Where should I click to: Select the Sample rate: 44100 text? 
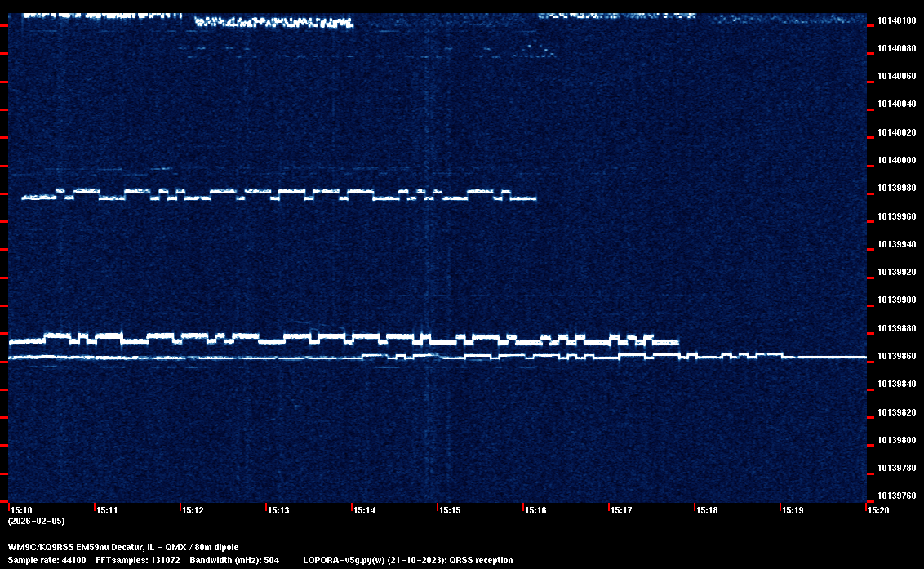(47, 560)
